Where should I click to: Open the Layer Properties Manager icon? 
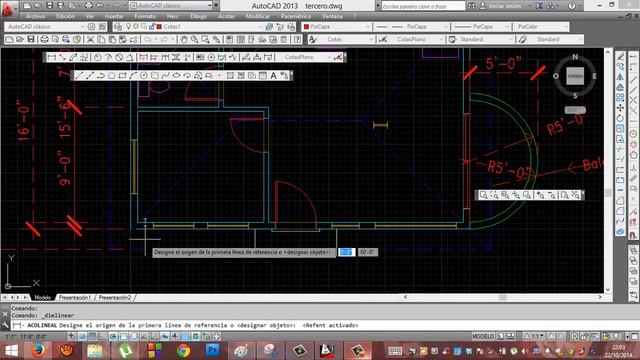[x=118, y=27]
